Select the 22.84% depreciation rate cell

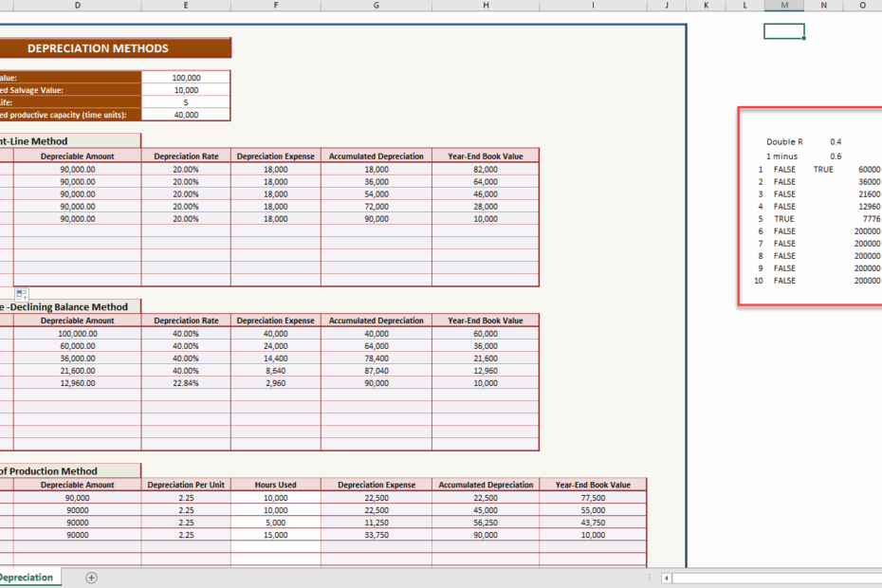[x=186, y=383]
